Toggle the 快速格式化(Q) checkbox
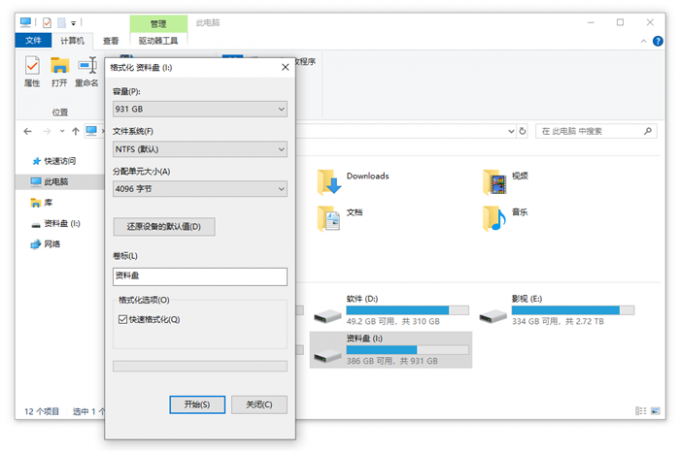This screenshot has height=452, width=680. 123,320
